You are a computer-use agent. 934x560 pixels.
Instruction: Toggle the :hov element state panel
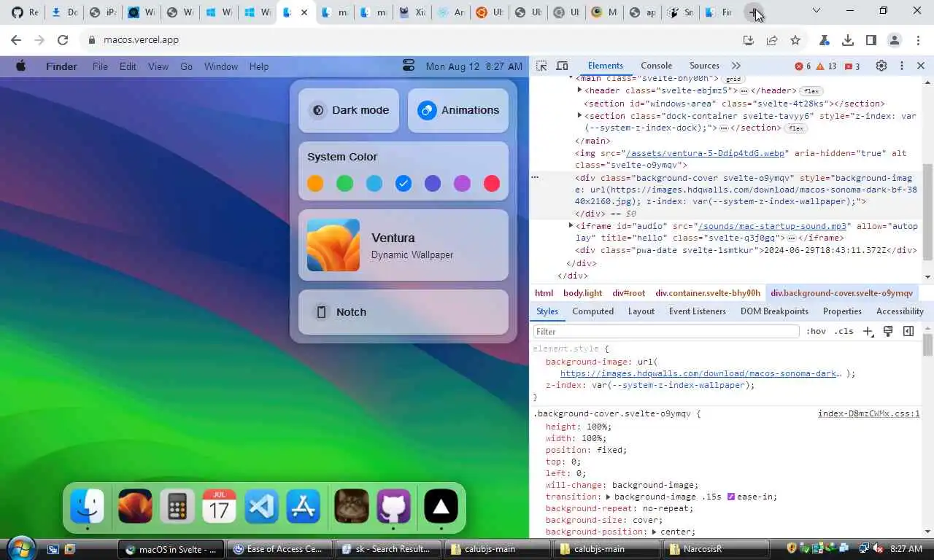point(816,331)
